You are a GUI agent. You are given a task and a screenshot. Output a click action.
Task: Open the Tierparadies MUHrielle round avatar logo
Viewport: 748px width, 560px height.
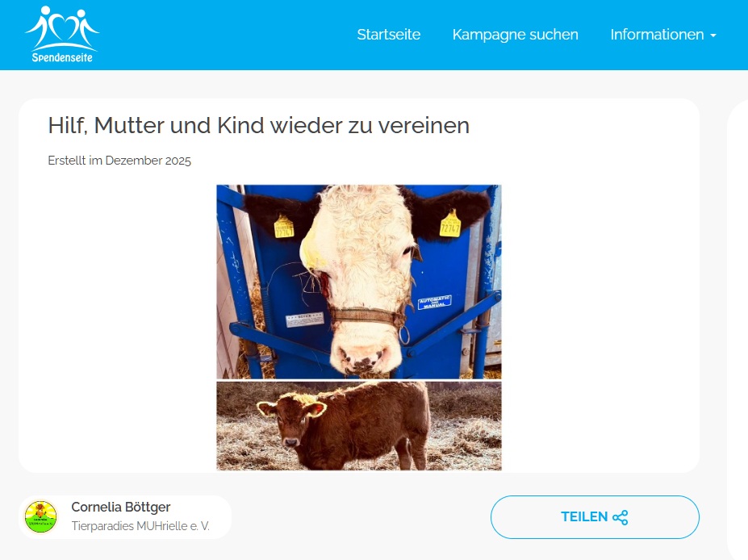(x=41, y=517)
